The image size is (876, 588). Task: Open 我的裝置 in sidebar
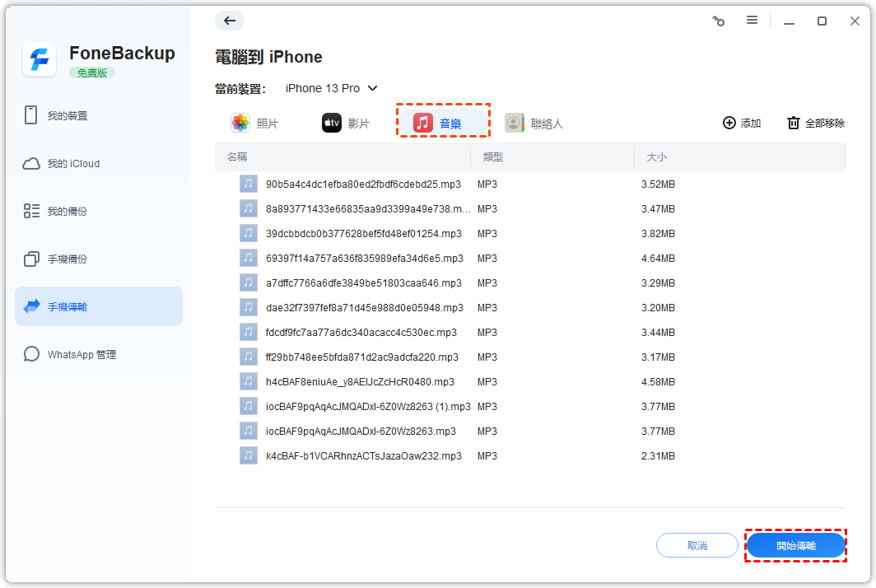[x=99, y=115]
